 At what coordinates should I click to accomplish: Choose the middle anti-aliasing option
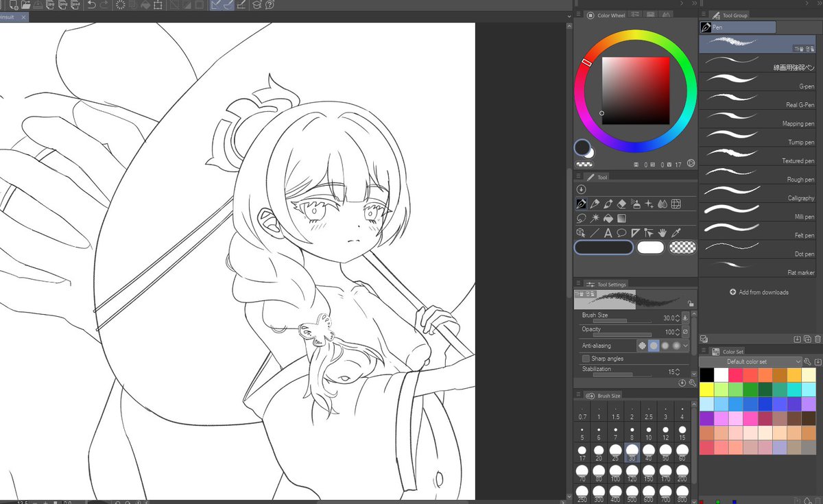tap(665, 346)
